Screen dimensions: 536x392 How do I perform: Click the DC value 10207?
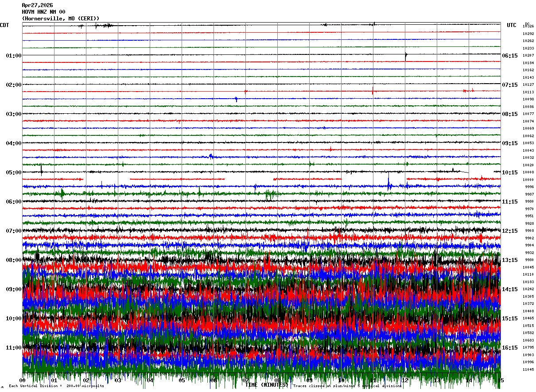click(528, 56)
